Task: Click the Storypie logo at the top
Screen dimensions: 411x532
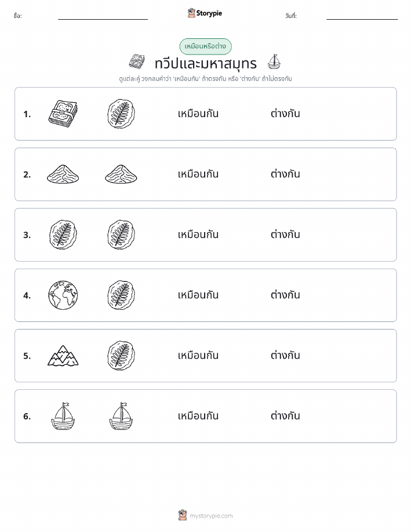Action: tap(205, 13)
